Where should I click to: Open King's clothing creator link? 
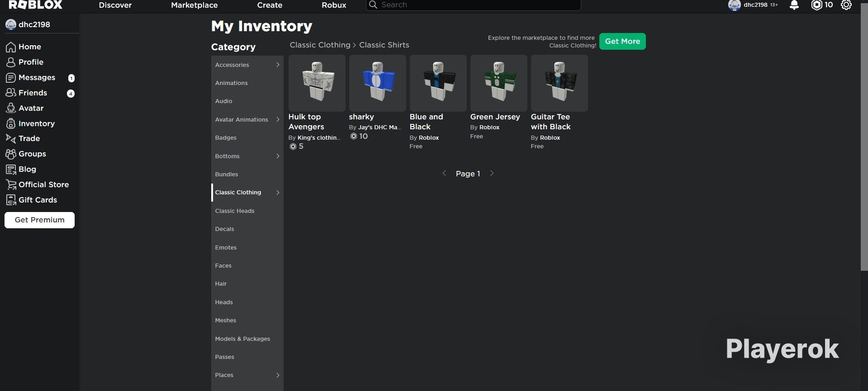tap(318, 138)
